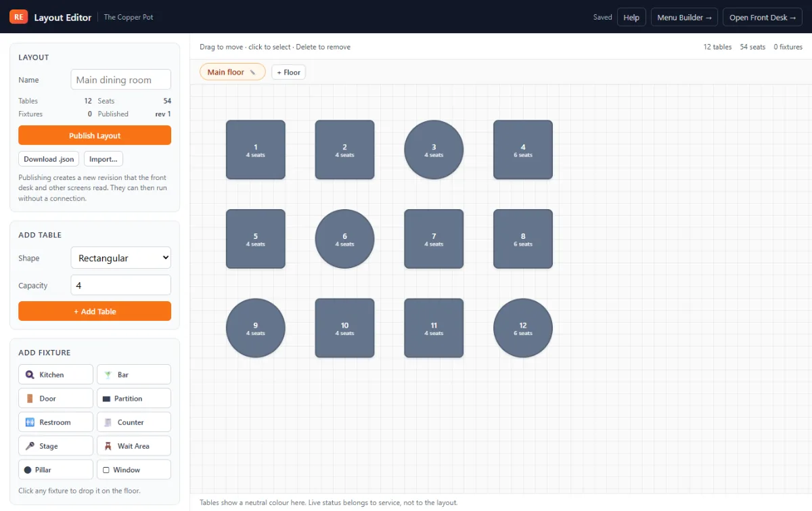Select table 7 on the floor

434,239
